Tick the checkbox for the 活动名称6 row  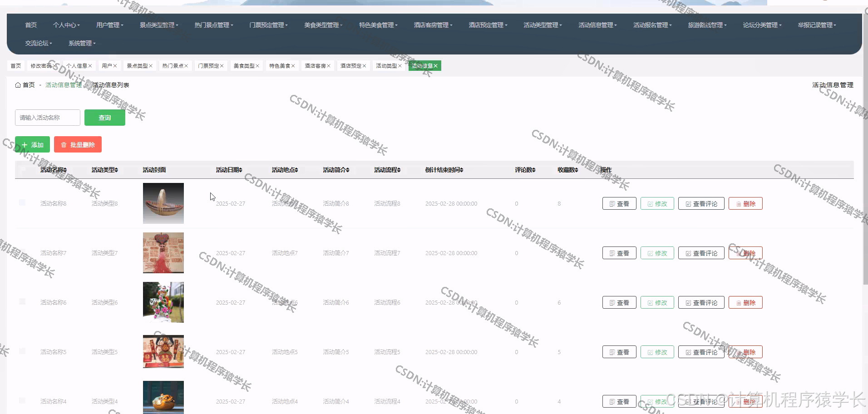(x=22, y=301)
